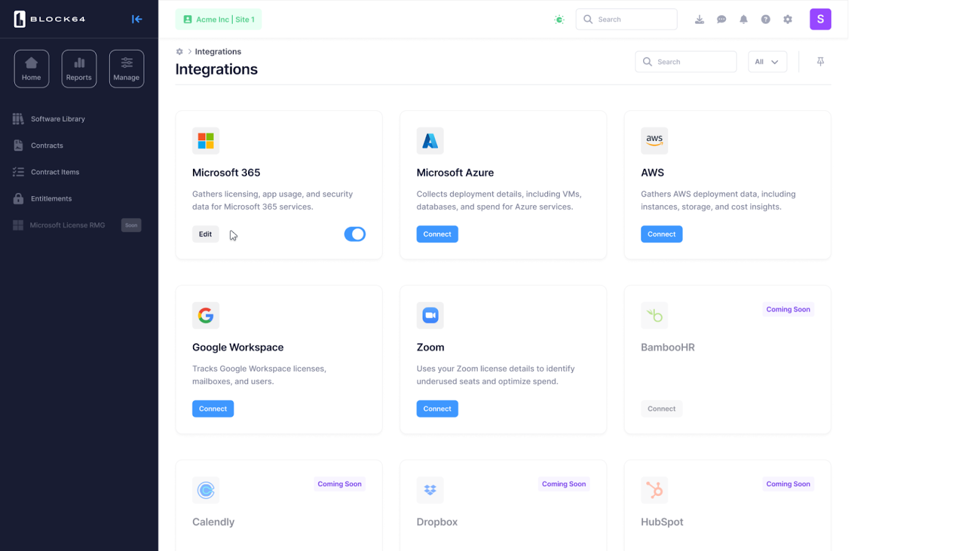Click the Calendly Coming Soon badge
Screen dimensions: 980x551
click(339, 484)
